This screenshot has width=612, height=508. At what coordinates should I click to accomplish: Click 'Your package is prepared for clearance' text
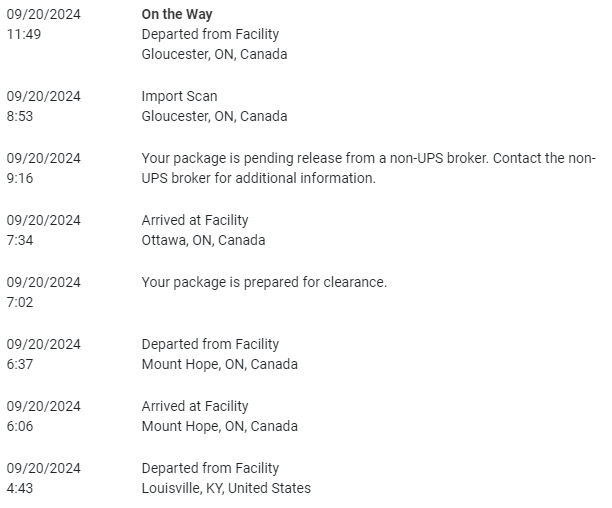click(264, 282)
